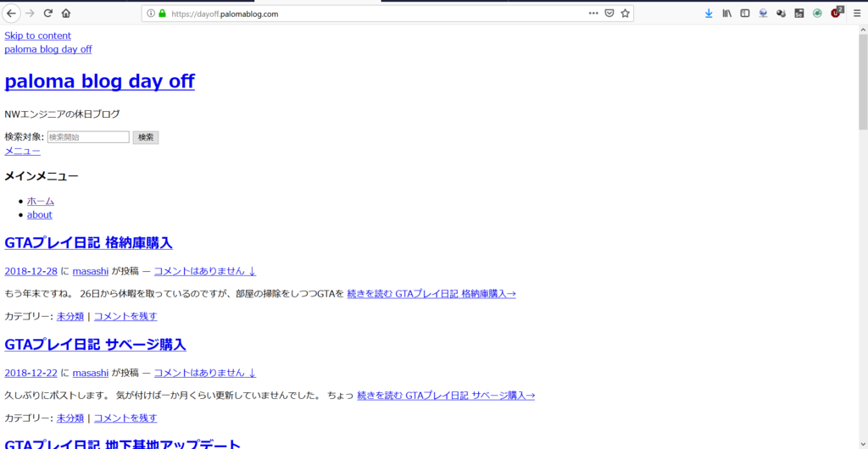
Task: Click the grey spheres extension icon
Action: pos(781,14)
